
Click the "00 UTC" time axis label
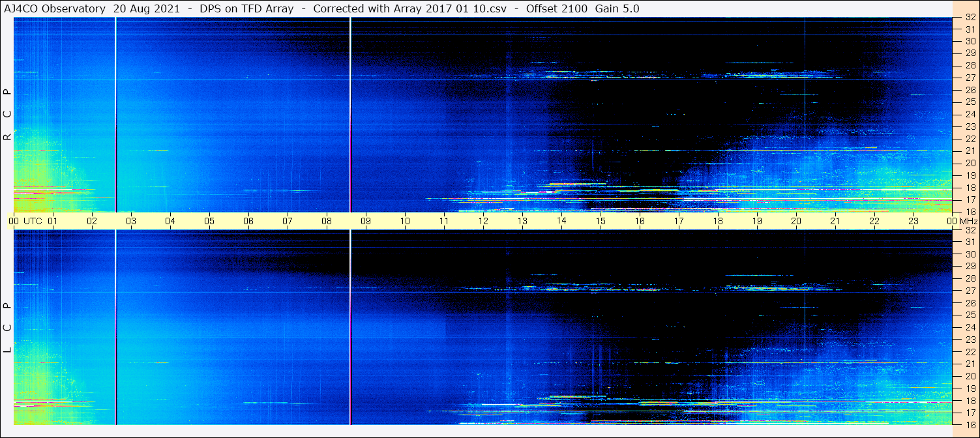(x=25, y=221)
